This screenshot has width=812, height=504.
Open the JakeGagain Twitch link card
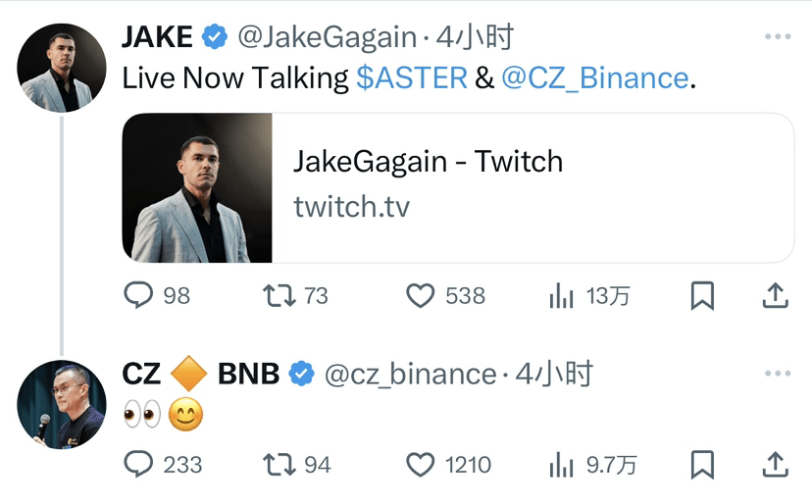pos(457,187)
